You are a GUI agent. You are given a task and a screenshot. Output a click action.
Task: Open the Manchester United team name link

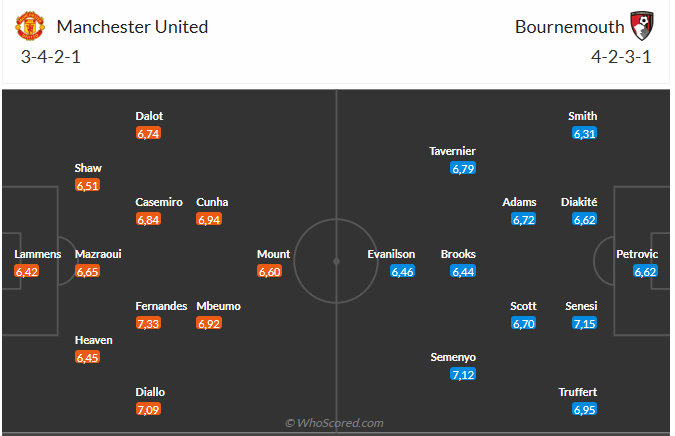point(132,27)
